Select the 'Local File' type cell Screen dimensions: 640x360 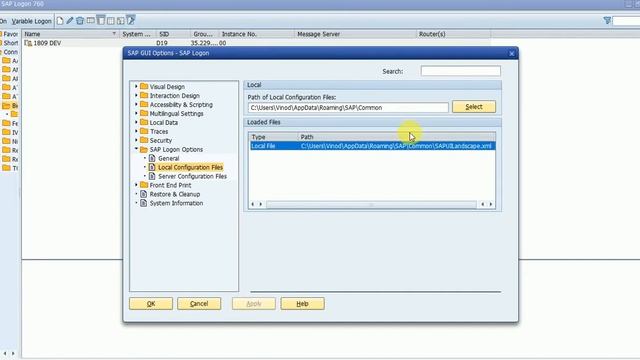tap(273, 146)
